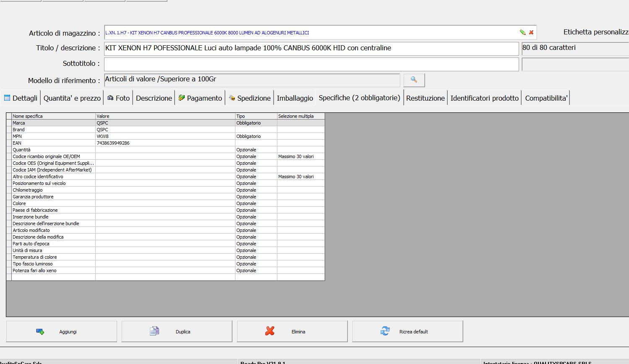The image size is (629, 364).
Task: Click the Aggiungi button
Action: tap(62, 331)
